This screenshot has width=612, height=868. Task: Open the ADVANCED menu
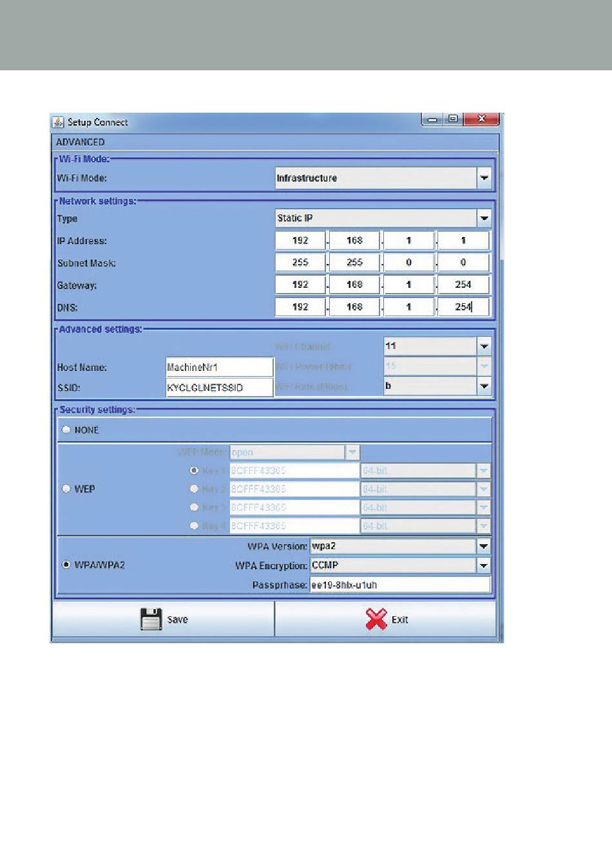[x=81, y=142]
